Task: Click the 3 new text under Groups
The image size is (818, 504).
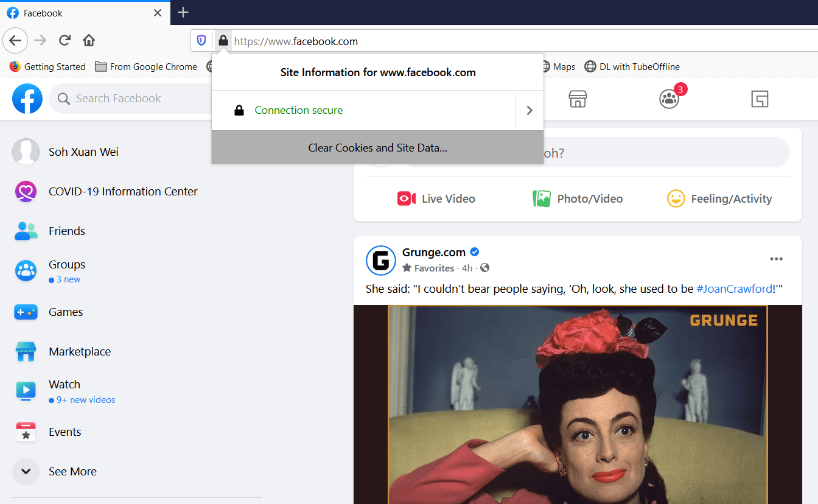Action: tap(68, 279)
